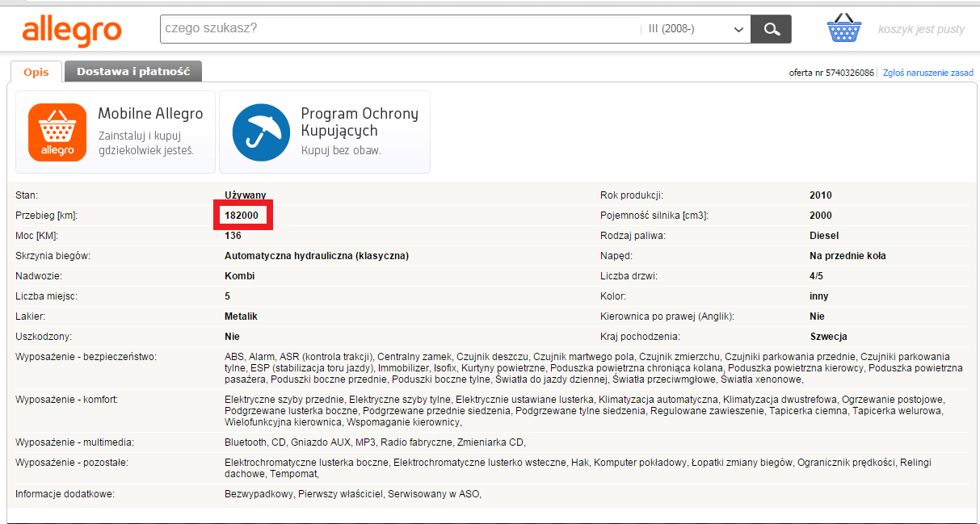Image resolution: width=980 pixels, height=524 pixels.
Task: Open the 'Dostawa i płatność' tab
Action: pyautogui.click(x=133, y=71)
